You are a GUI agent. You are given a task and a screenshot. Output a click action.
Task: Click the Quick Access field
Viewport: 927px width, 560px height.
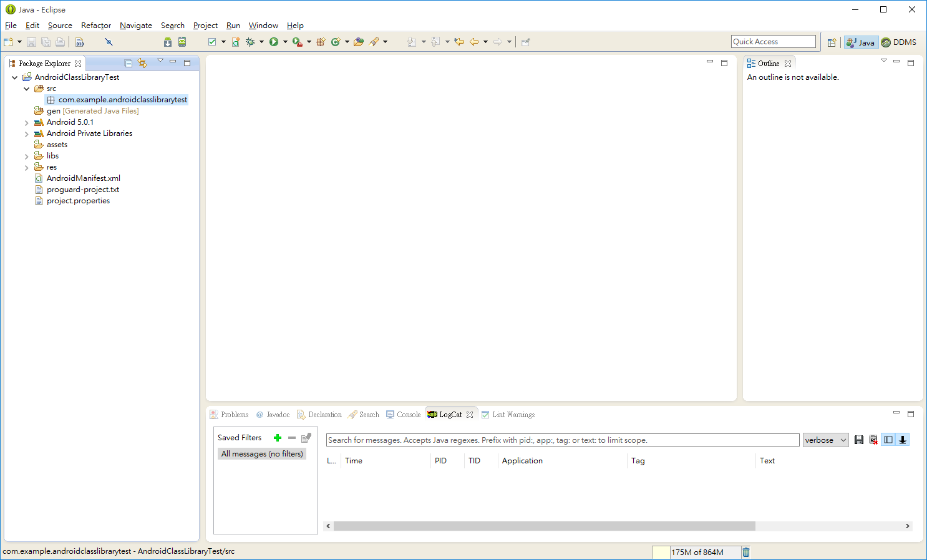774,42
